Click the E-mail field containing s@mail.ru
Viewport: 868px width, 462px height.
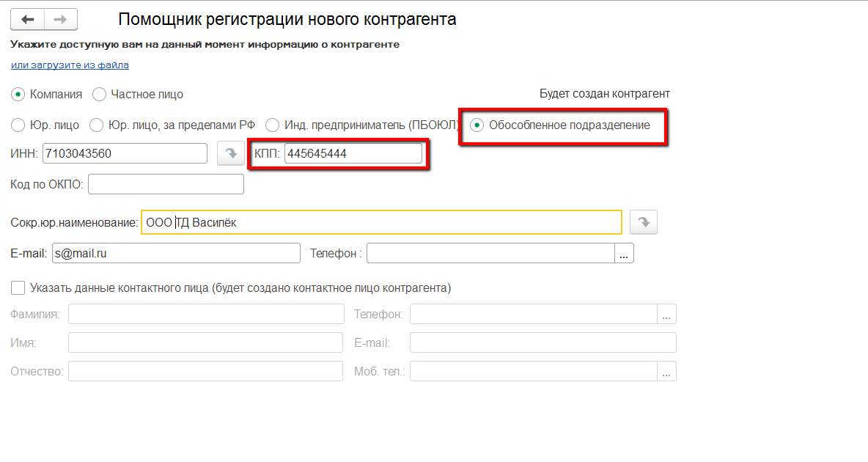(176, 252)
